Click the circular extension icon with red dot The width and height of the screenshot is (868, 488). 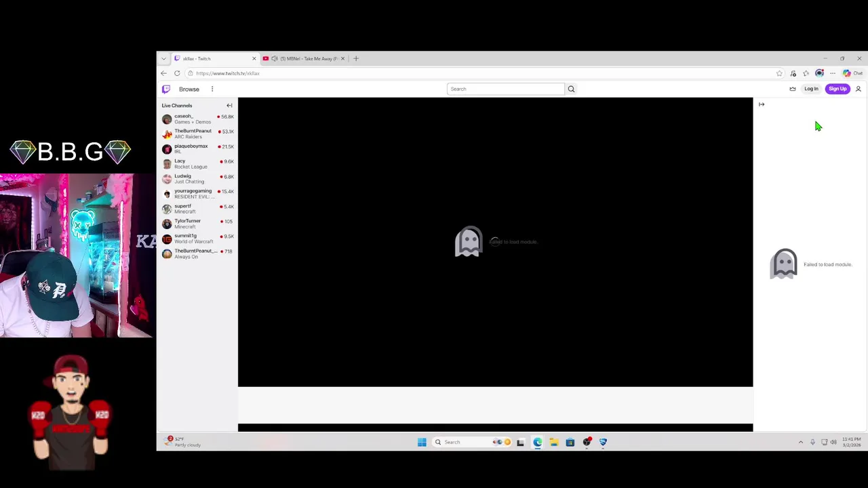point(819,73)
